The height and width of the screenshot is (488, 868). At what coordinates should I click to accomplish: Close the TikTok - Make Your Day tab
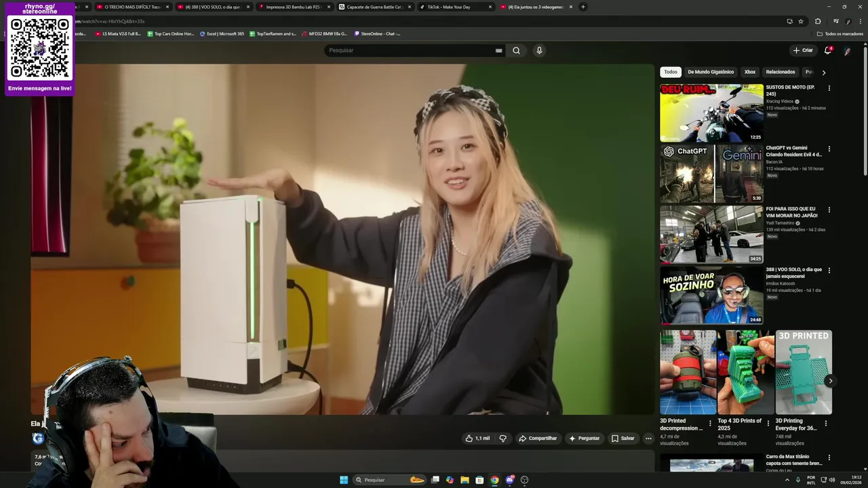coord(490,7)
